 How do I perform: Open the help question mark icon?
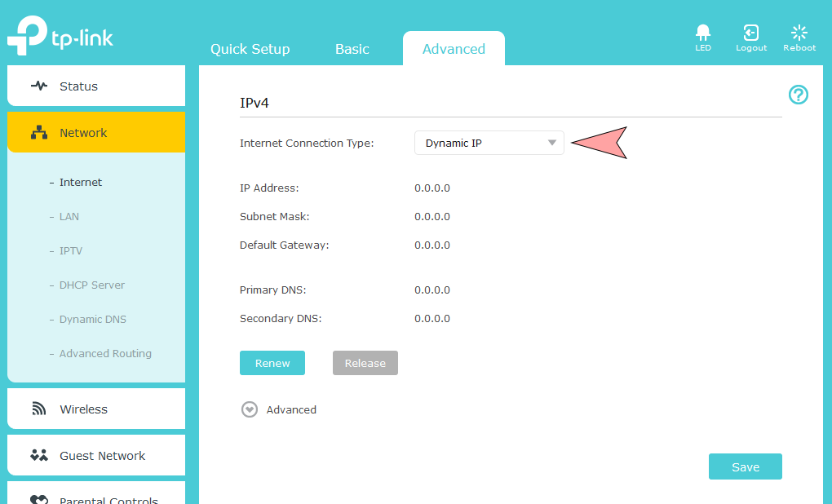click(798, 95)
